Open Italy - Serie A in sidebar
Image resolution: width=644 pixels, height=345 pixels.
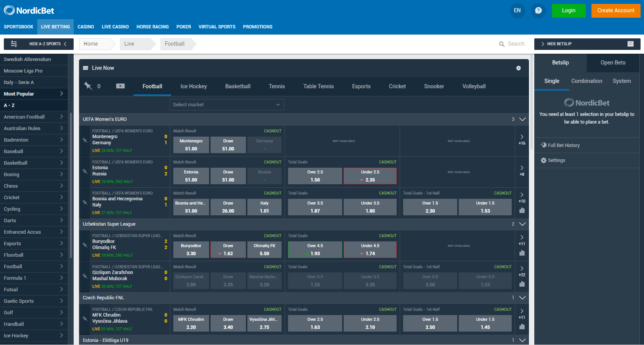click(x=34, y=83)
